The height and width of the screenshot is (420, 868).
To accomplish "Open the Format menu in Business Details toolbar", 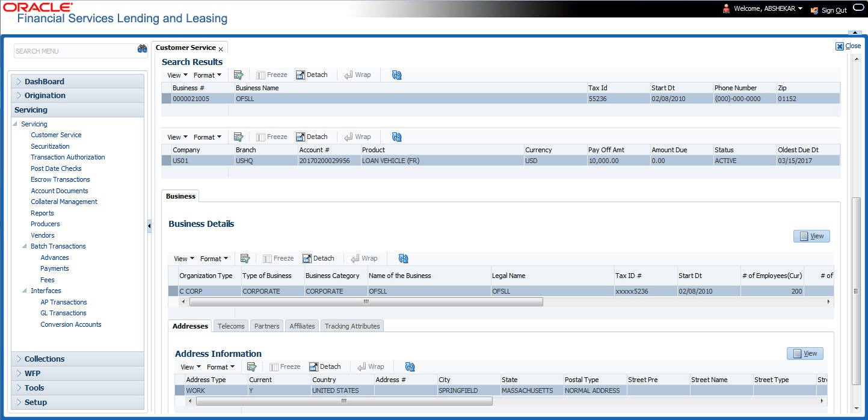I will point(214,259).
